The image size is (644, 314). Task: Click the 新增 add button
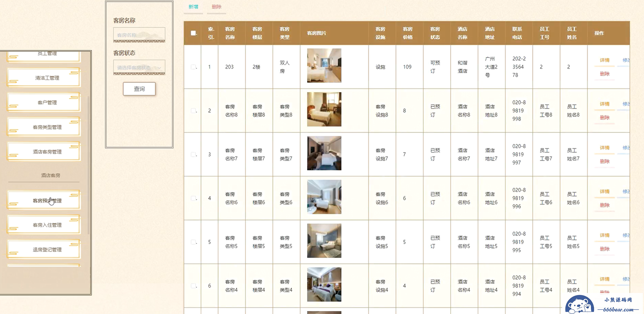point(193,7)
